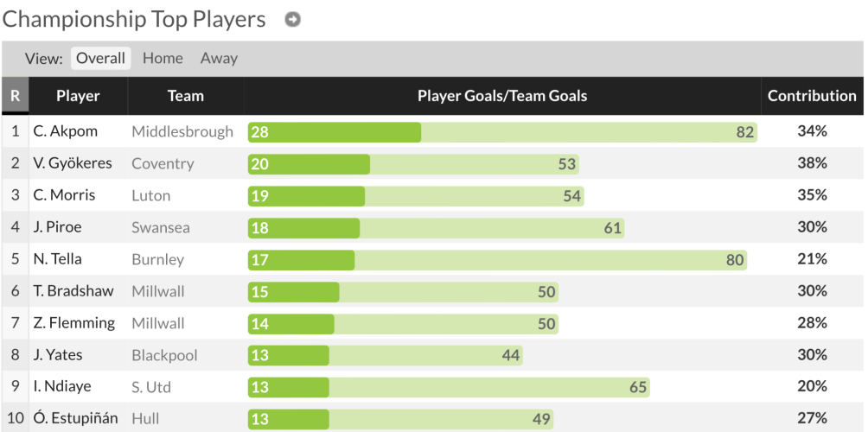Open the Swansea team link

coord(161,227)
